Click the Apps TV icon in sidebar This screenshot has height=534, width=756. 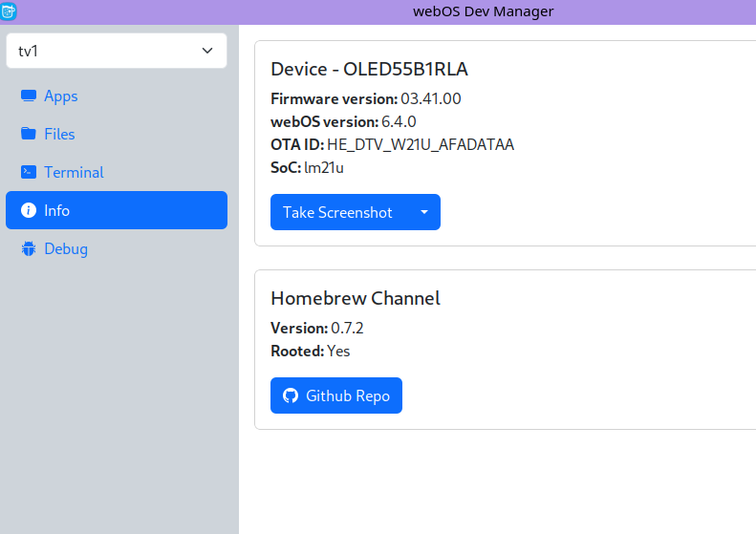(x=28, y=96)
